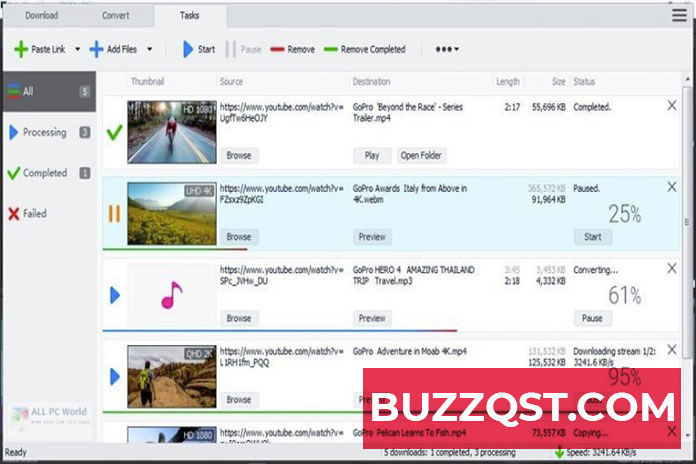Click blue play icon on Adventure in Moab row

tap(115, 377)
